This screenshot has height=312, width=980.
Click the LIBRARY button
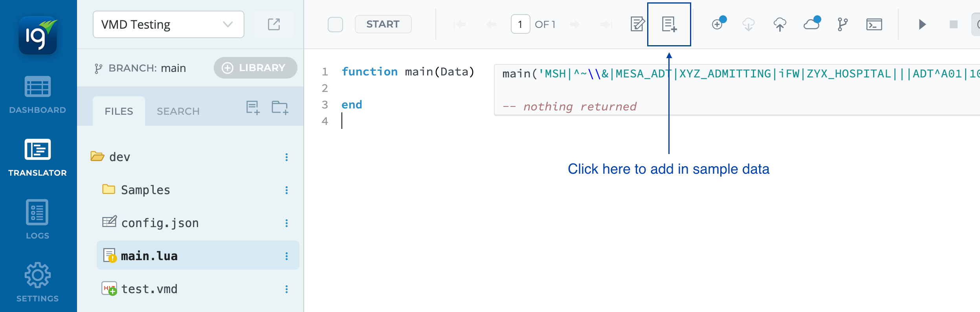pos(255,68)
